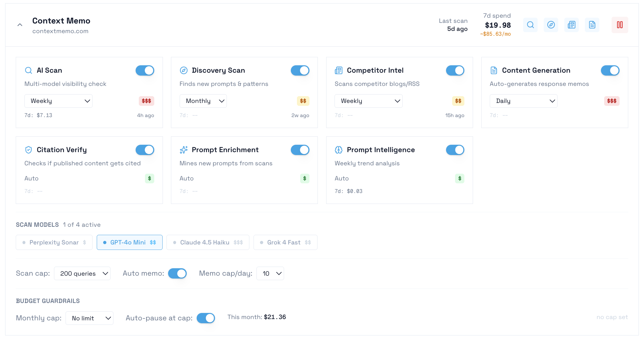This screenshot has width=644, height=339.
Task: Turn off the Auto memo toggle
Action: click(177, 273)
